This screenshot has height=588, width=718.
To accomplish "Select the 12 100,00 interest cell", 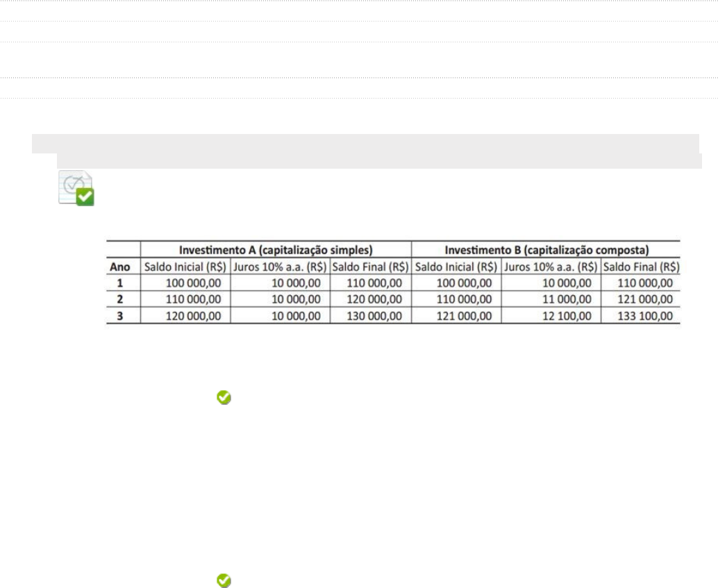I will (567, 316).
